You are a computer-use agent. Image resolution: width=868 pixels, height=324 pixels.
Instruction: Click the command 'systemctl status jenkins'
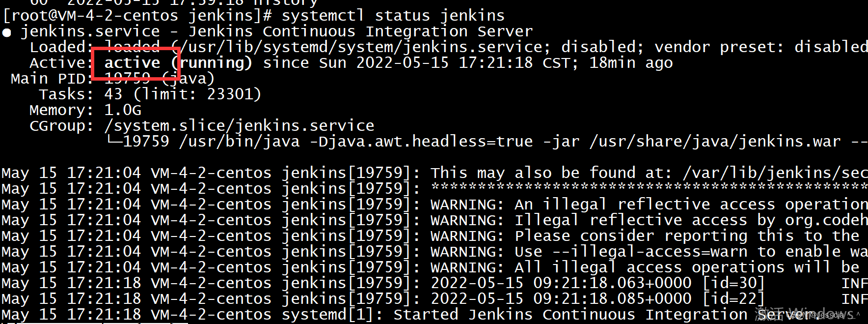(x=393, y=15)
